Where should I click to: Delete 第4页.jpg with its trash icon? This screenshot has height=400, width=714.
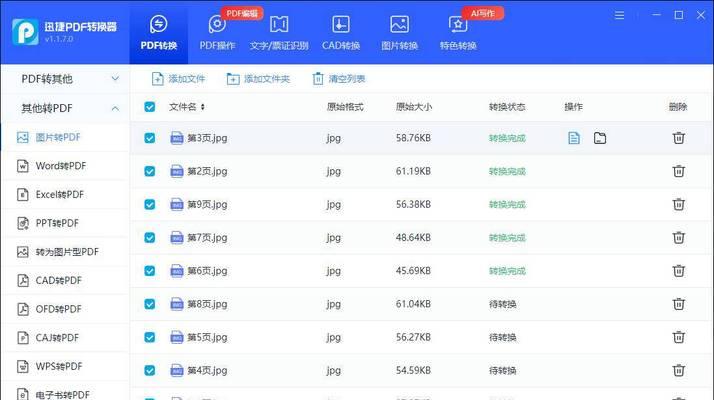tap(678, 371)
